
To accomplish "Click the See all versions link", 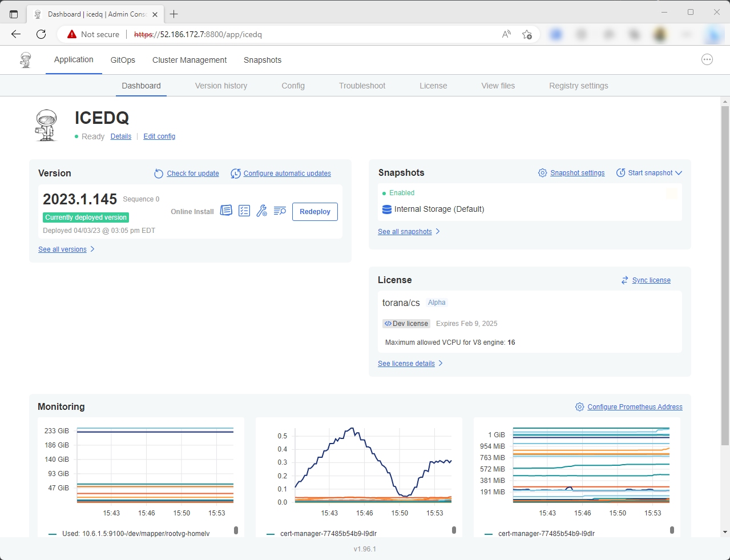I will coord(62,249).
